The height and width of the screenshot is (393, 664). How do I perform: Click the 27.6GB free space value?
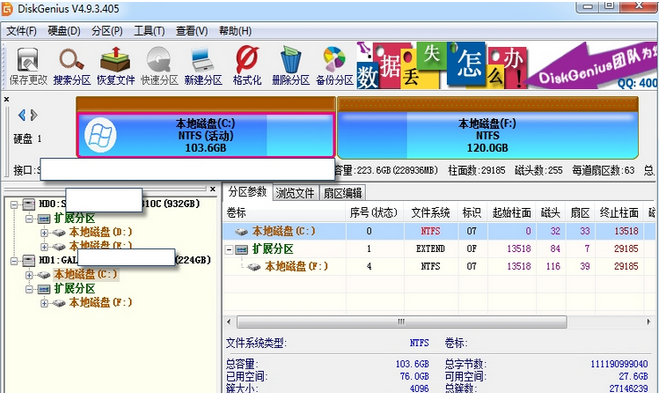(x=633, y=376)
